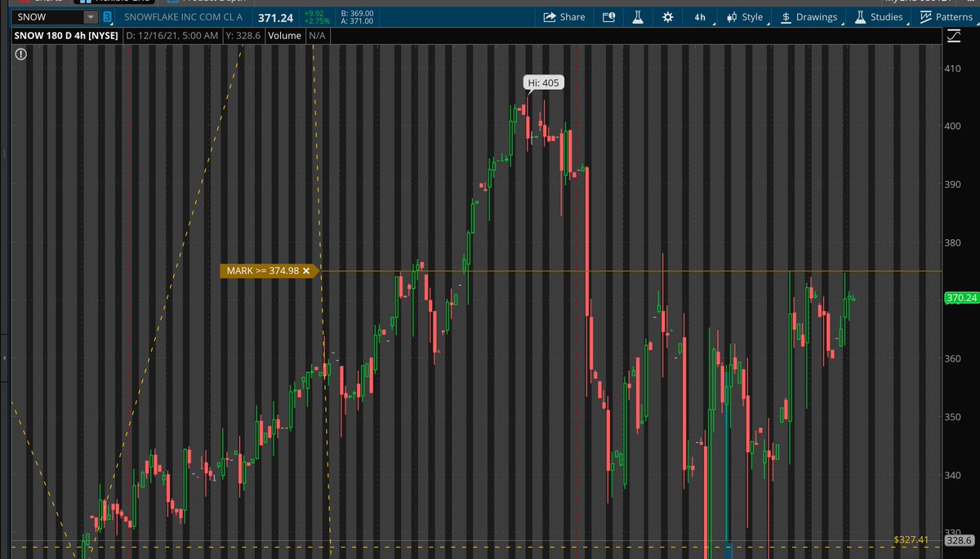Click the 350 price axis label
This screenshot has height=559, width=980.
[x=952, y=417]
